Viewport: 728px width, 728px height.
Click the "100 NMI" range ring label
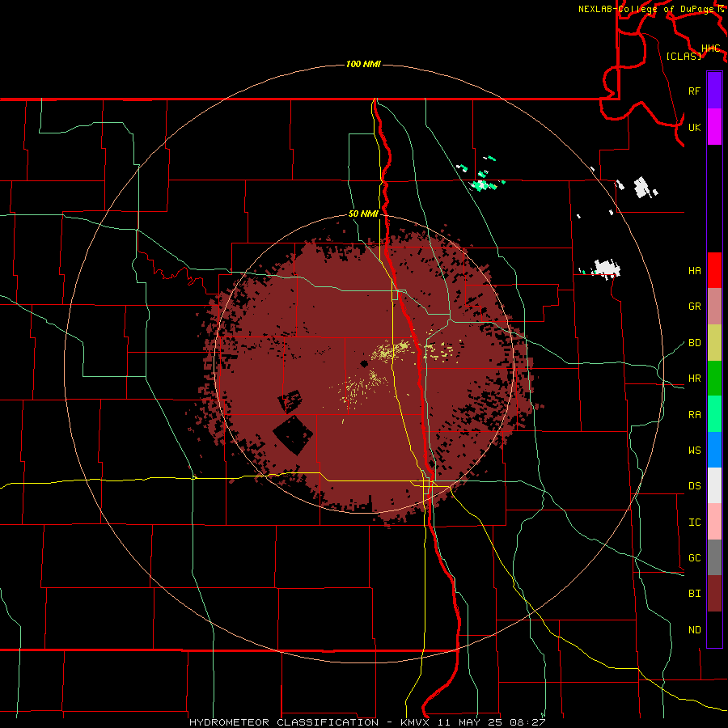click(x=363, y=64)
